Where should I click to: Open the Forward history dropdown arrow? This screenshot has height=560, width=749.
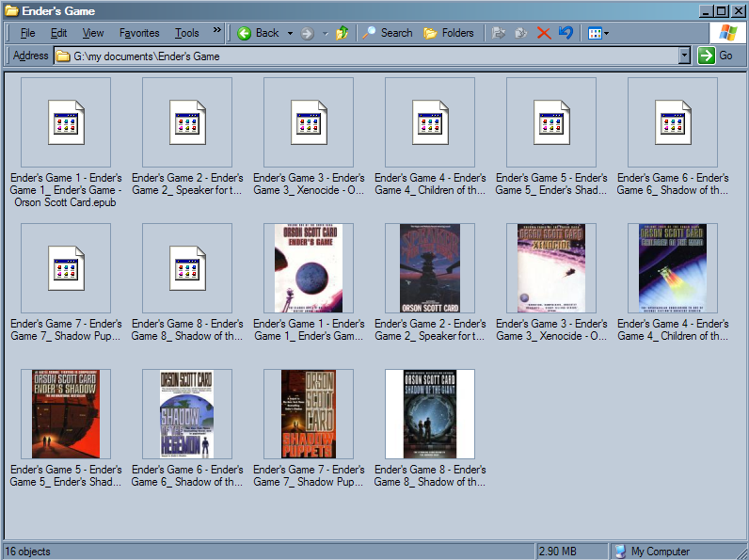coord(326,34)
